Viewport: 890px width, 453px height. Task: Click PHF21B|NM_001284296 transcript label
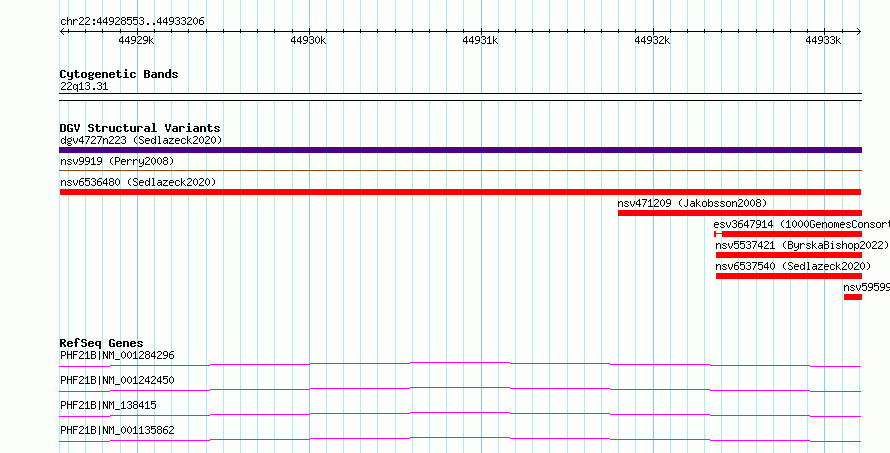coord(117,355)
